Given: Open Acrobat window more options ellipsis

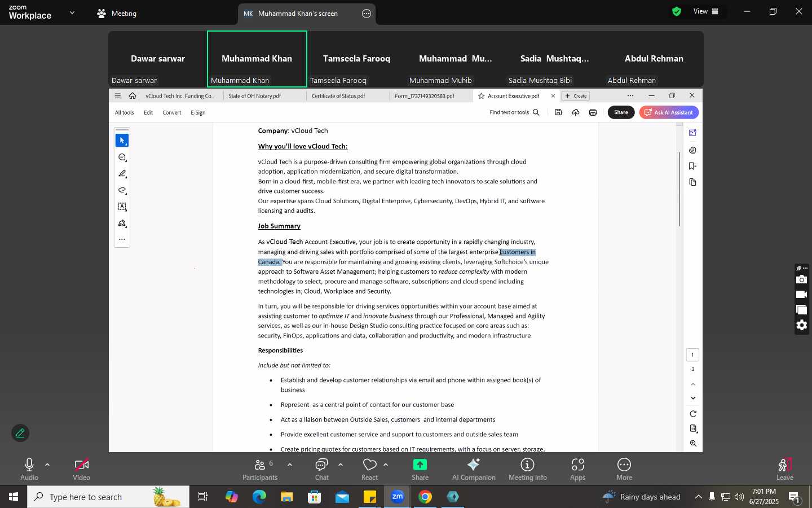Looking at the screenshot, I should coord(630,96).
